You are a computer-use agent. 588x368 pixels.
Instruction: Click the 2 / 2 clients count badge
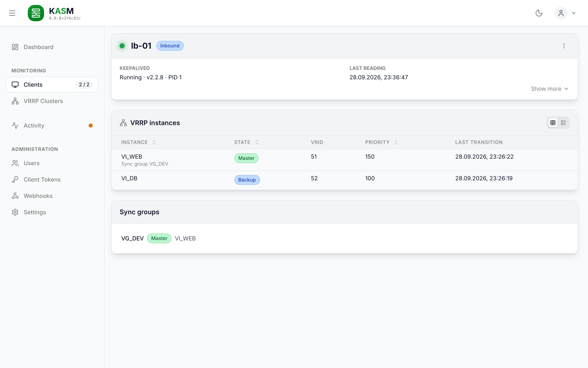coord(84,85)
